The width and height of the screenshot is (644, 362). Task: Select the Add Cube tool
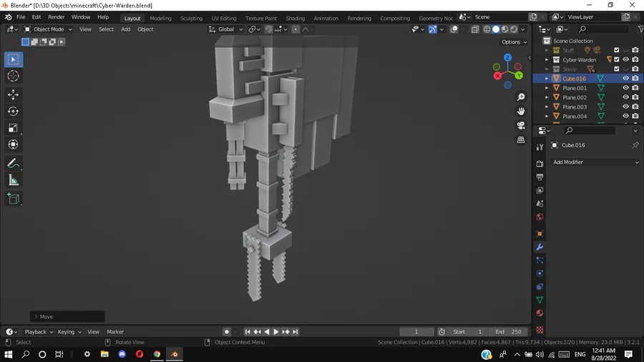(13, 199)
